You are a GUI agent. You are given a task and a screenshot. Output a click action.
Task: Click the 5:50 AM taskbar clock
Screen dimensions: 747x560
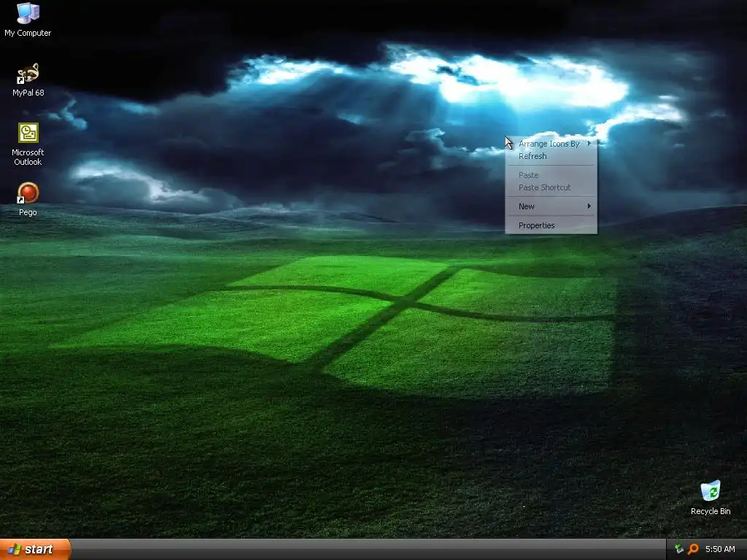720,549
